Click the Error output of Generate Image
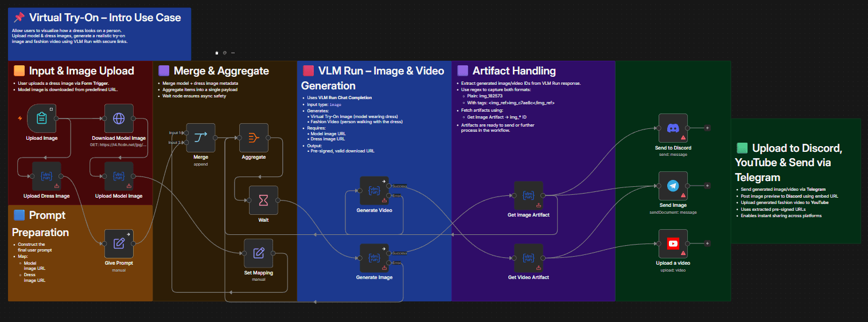The image size is (868, 322). 390,263
